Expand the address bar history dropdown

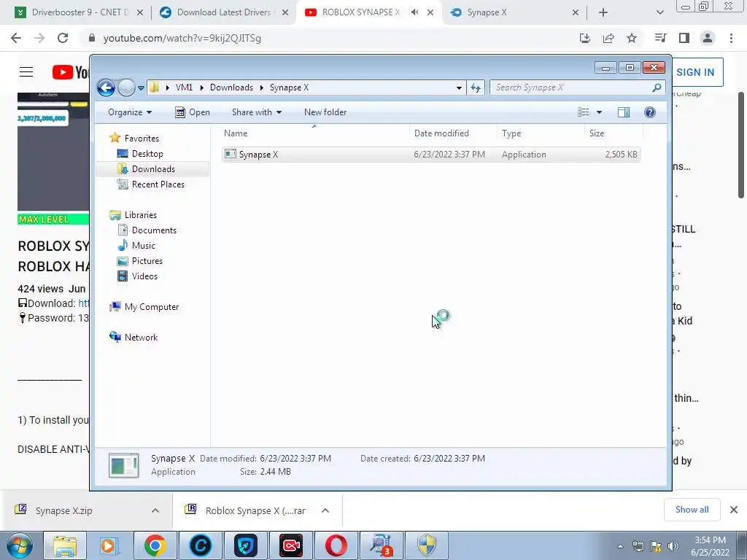coord(459,87)
